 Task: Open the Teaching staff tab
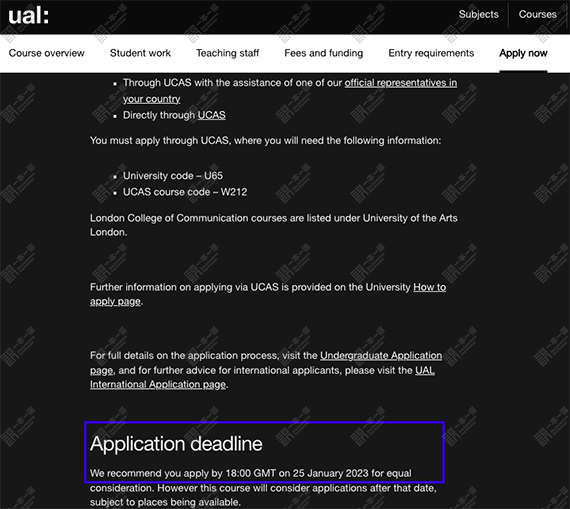[228, 53]
